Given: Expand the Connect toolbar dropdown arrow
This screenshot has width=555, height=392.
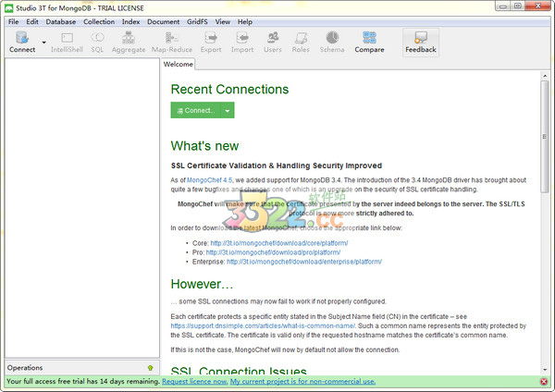Looking at the screenshot, I should [x=43, y=43].
